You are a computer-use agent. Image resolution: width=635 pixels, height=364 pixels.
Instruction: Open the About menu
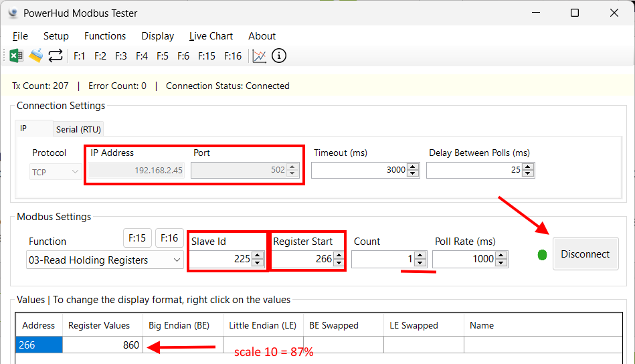pos(262,36)
